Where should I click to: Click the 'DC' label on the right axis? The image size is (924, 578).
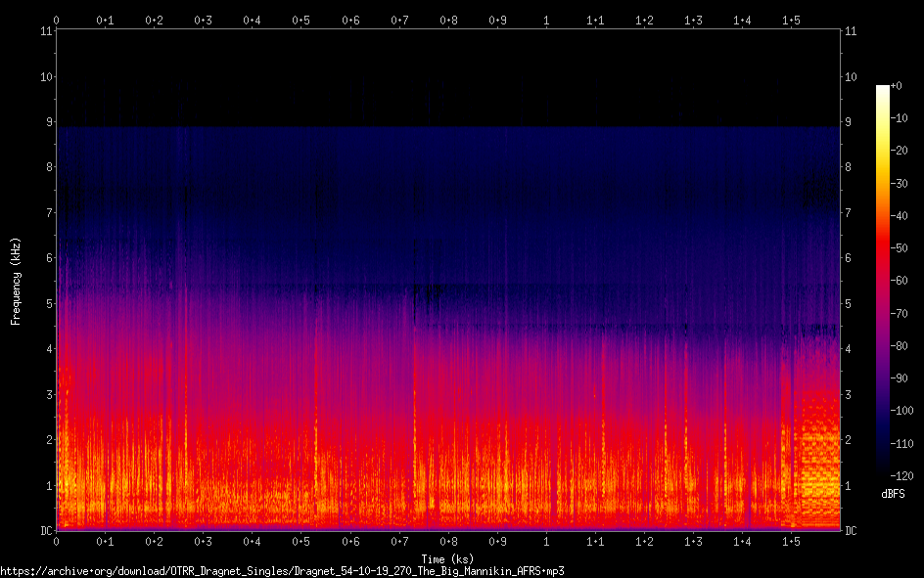point(851,531)
